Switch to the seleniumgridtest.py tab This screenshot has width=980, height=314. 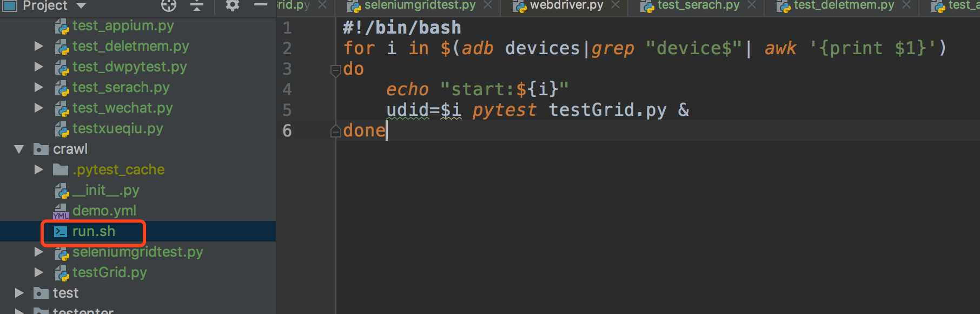(419, 5)
